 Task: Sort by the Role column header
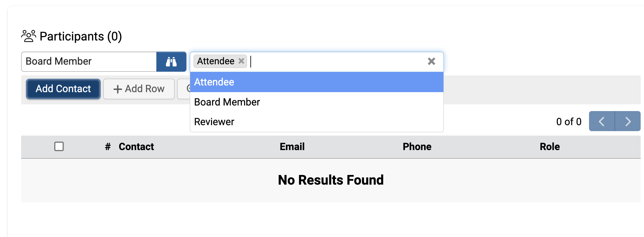(549, 147)
